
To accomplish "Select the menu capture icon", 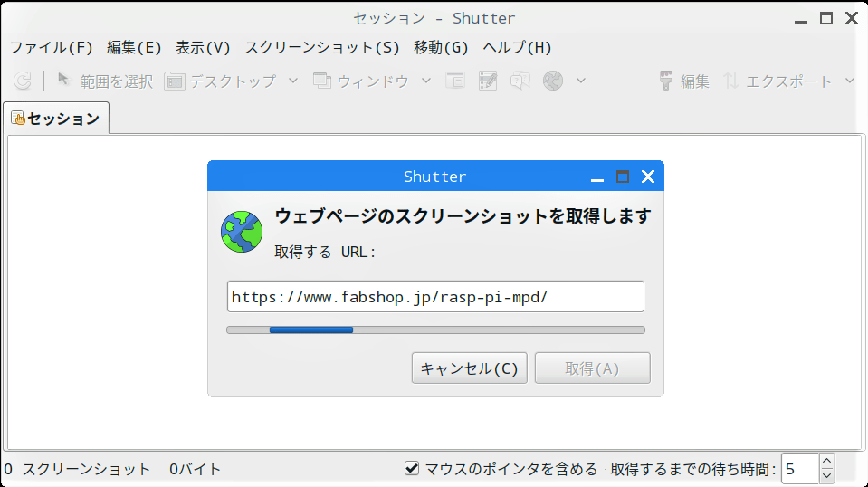I will tap(488, 81).
